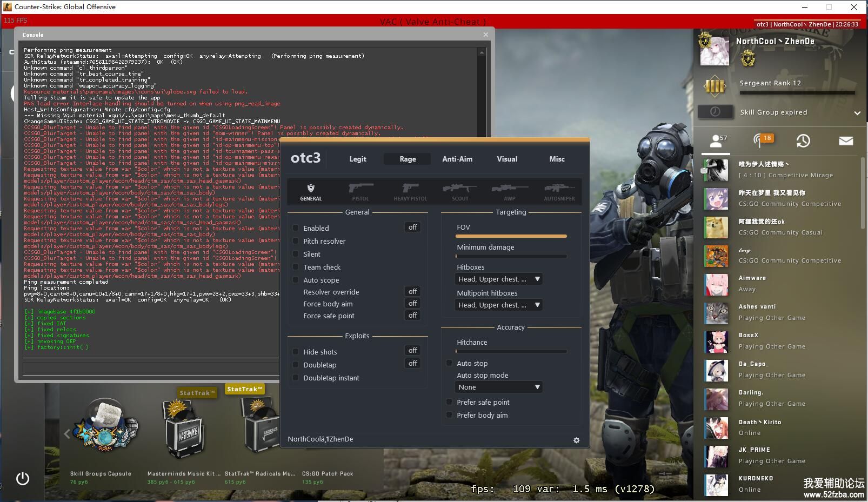
Task: Go to previous store item arrow
Action: 67,434
